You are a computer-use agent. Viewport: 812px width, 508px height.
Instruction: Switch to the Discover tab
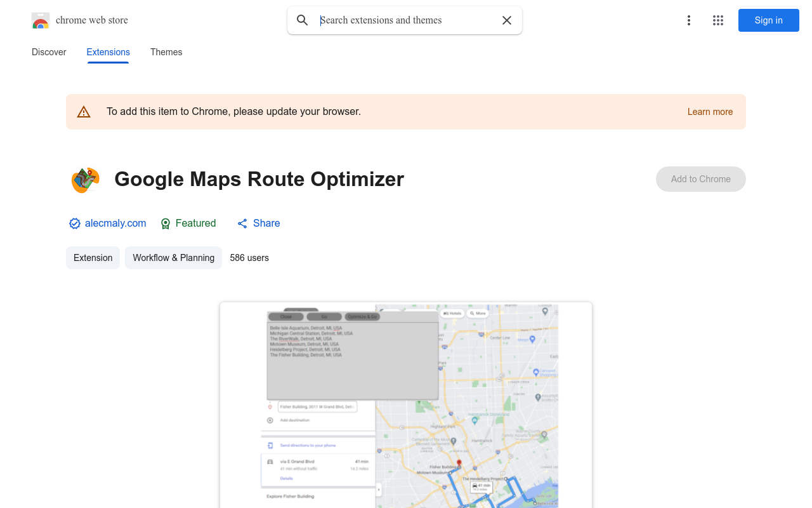(x=49, y=52)
